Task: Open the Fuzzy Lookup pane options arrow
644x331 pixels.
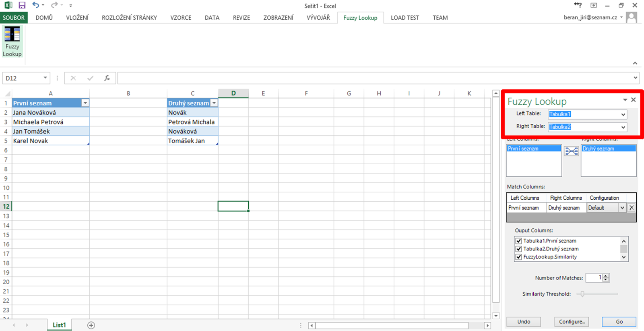Action: [625, 100]
